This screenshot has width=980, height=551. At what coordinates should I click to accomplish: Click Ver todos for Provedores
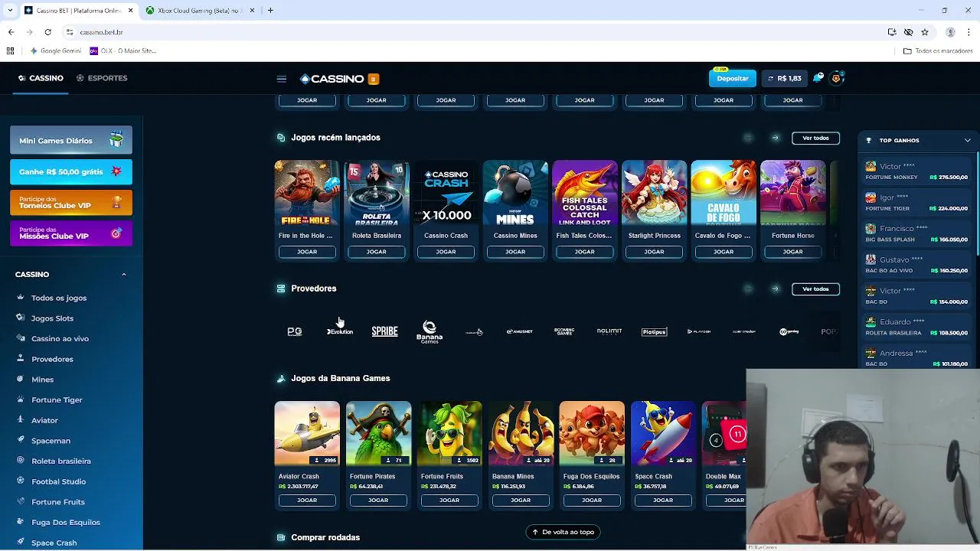(815, 289)
